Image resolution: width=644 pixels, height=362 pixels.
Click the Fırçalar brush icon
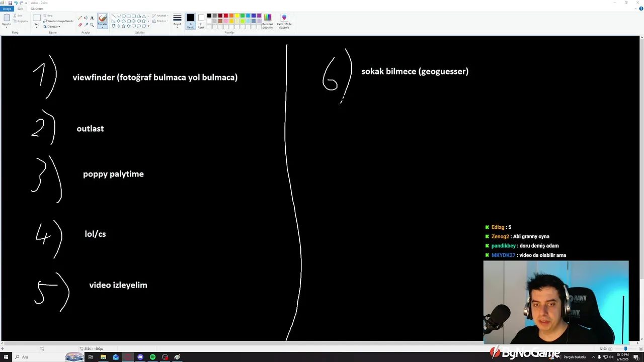click(x=102, y=18)
